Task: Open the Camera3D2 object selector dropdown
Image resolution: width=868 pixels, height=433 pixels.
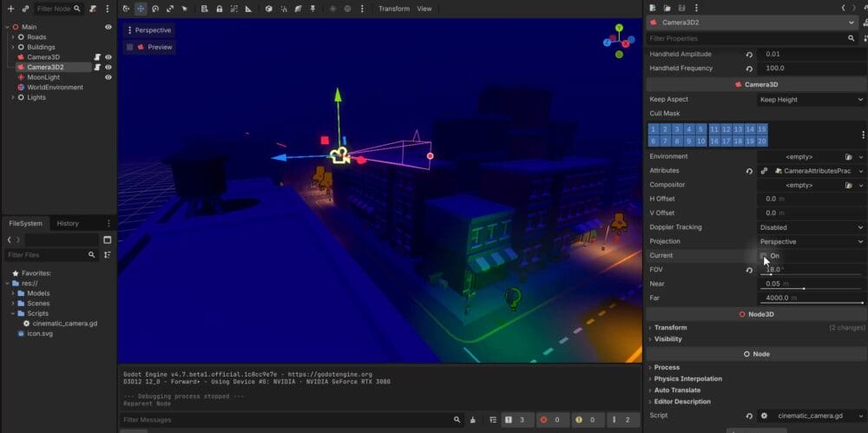Action: (753, 23)
